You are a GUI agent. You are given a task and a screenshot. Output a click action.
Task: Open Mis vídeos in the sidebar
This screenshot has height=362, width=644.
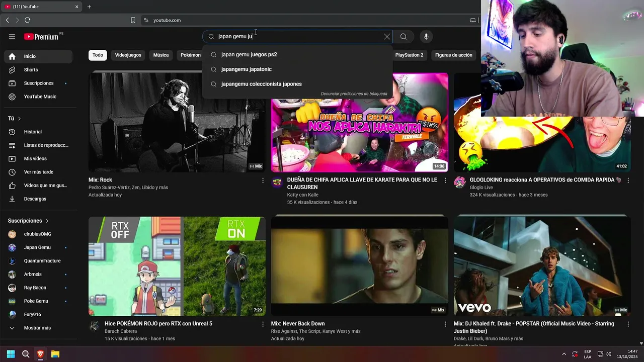pyautogui.click(x=38, y=158)
